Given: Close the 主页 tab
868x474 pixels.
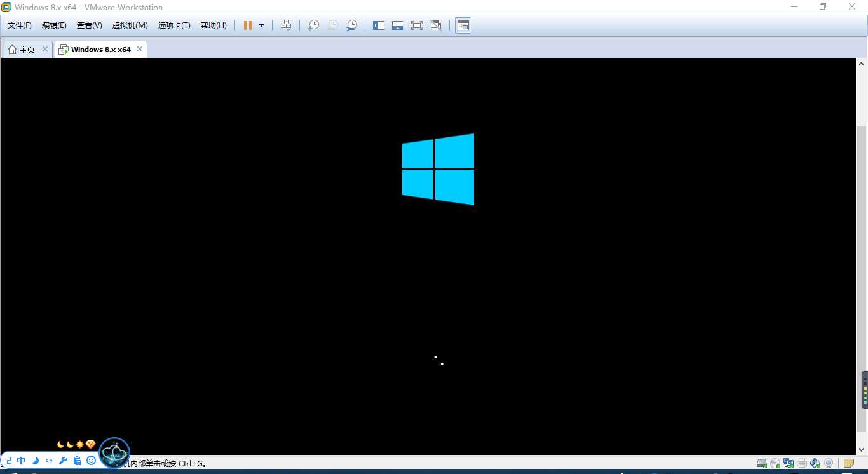Looking at the screenshot, I should [x=45, y=49].
